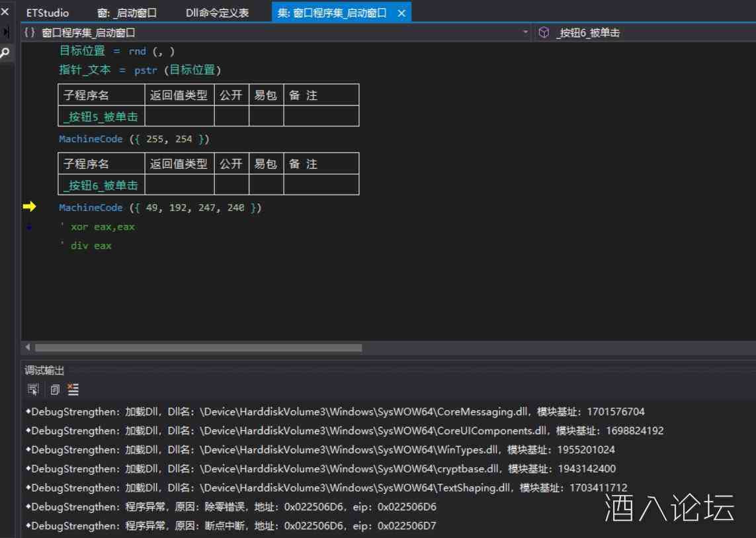
Task: Switch to the ETStudio tab
Action: click(x=48, y=13)
